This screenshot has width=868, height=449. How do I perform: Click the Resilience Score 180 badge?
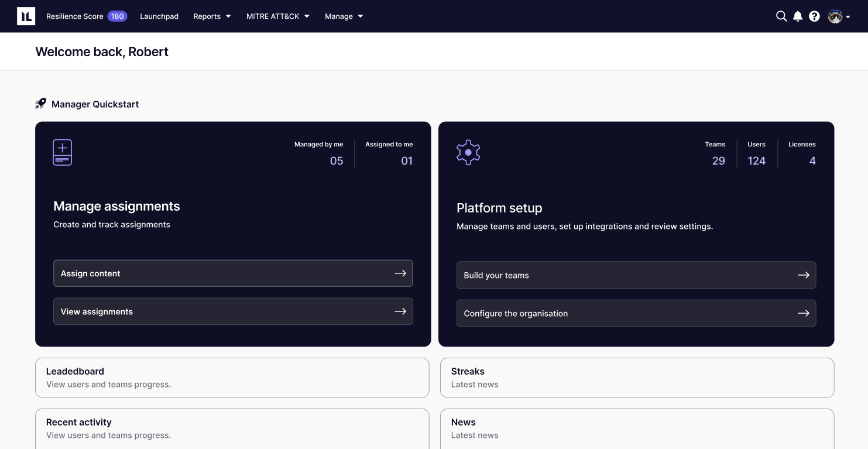point(118,16)
